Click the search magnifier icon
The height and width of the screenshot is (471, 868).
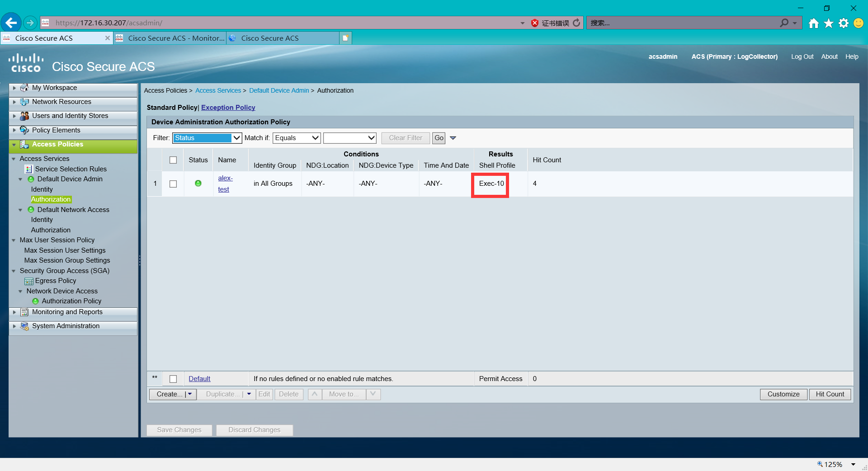point(784,23)
